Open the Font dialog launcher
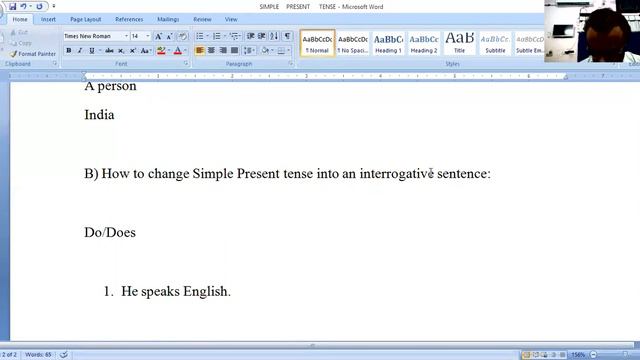The image size is (640, 360). [186, 64]
